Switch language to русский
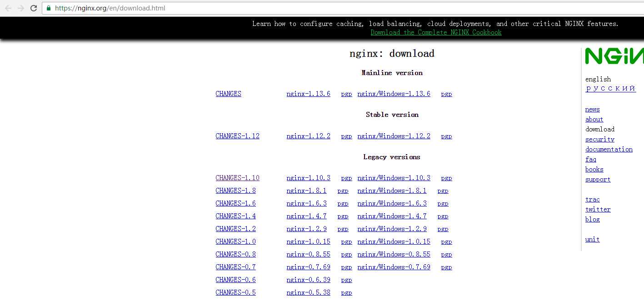 point(610,88)
